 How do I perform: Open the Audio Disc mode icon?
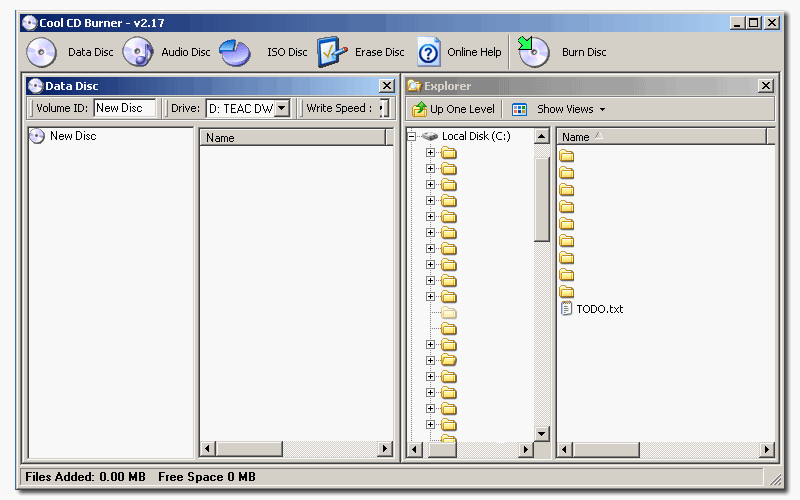(138, 52)
